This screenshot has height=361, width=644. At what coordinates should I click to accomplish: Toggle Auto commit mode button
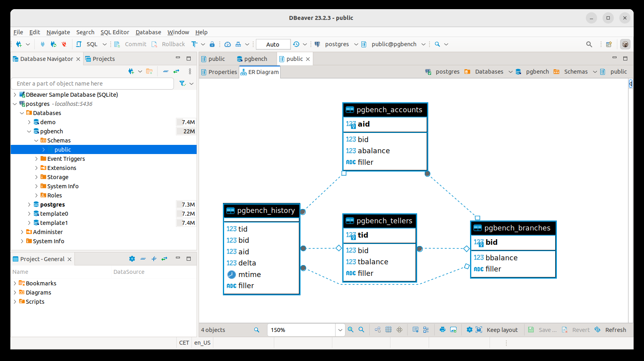click(x=273, y=44)
